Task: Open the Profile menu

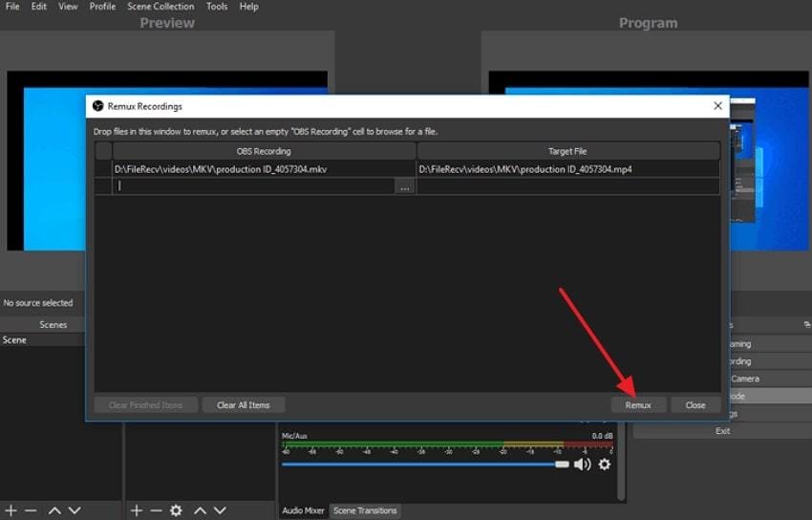Action: coord(102,7)
